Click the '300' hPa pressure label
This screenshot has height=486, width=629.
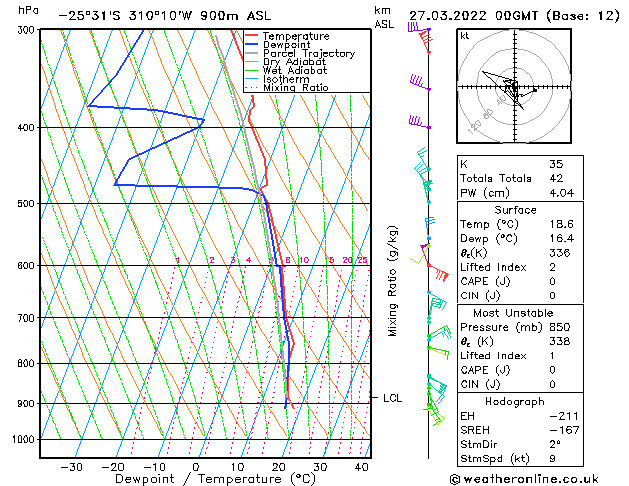(x=28, y=30)
